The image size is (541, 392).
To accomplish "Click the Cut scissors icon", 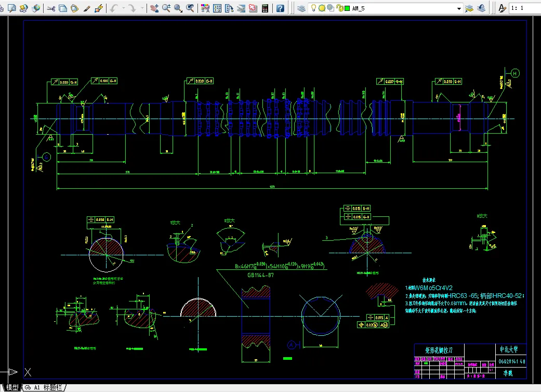I will [x=51, y=8].
